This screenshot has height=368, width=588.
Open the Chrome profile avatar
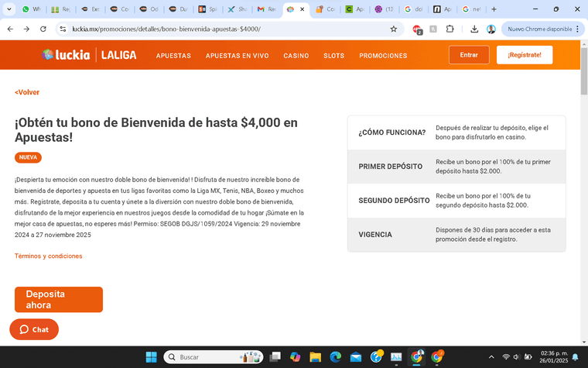[x=491, y=29]
